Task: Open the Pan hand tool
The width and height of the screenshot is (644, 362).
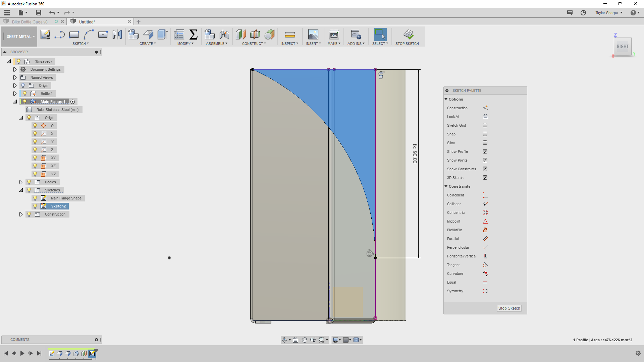Action: coord(304,340)
